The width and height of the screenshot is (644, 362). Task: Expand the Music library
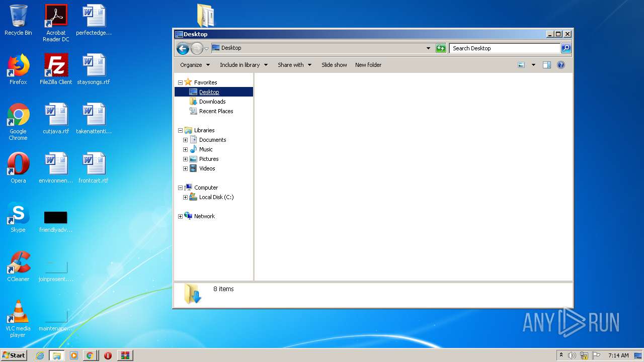point(185,149)
